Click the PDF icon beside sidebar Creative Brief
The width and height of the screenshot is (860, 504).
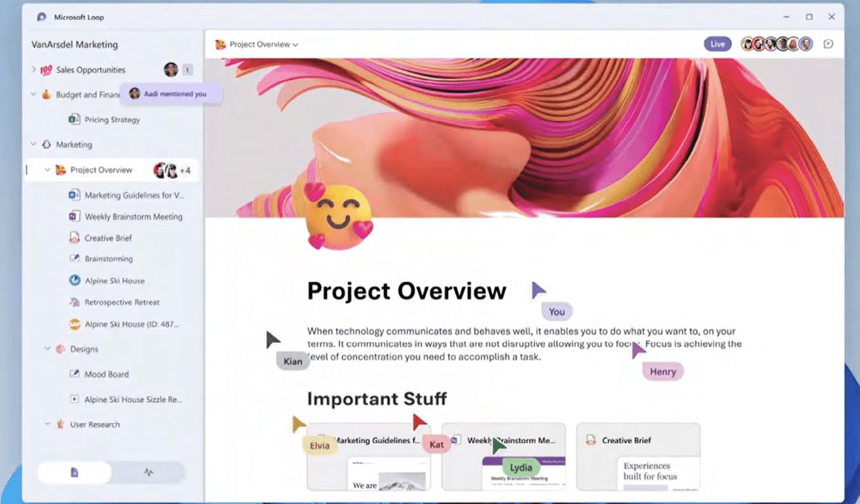(x=74, y=238)
